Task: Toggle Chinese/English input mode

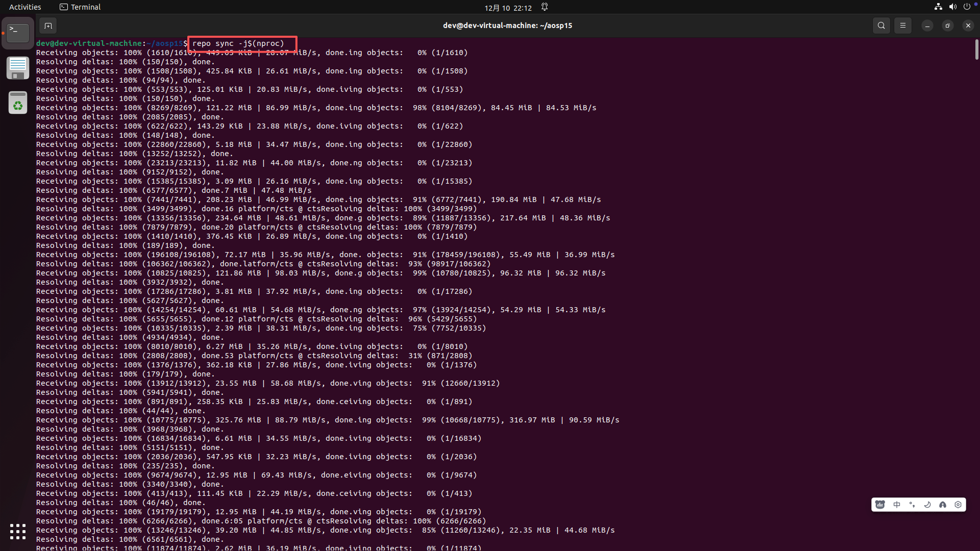Action: pos(897,505)
